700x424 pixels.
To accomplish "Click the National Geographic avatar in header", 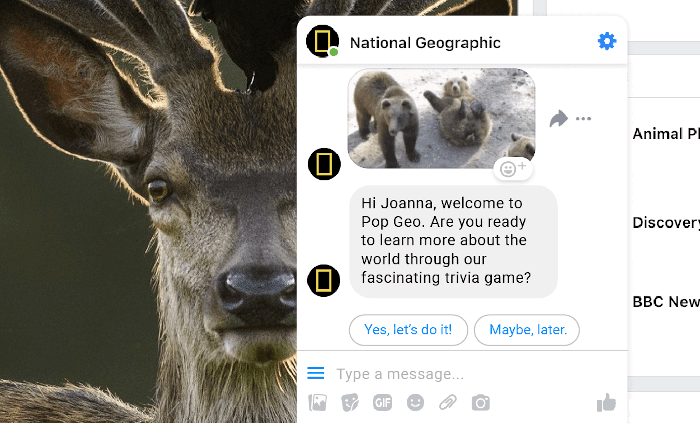I will [x=322, y=42].
